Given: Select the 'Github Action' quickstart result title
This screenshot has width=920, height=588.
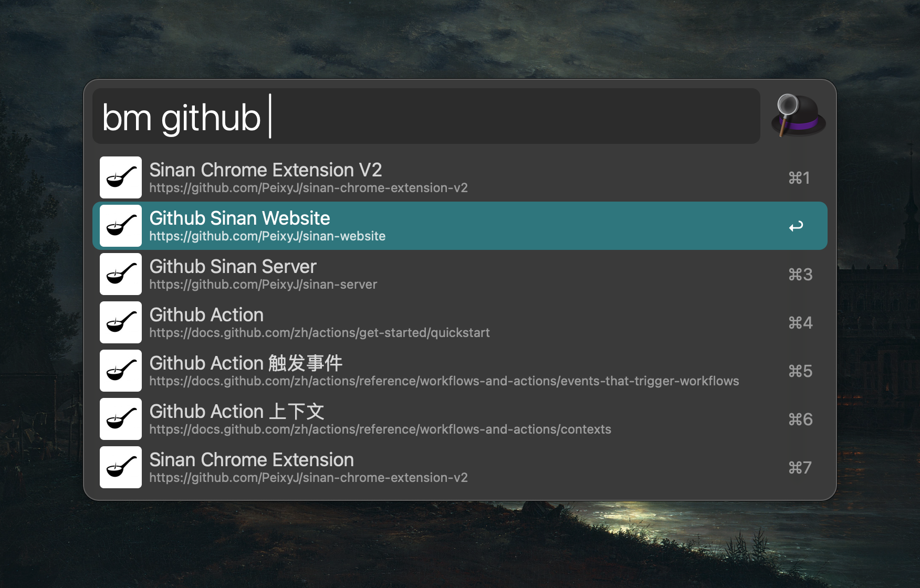Looking at the screenshot, I should click(x=206, y=315).
